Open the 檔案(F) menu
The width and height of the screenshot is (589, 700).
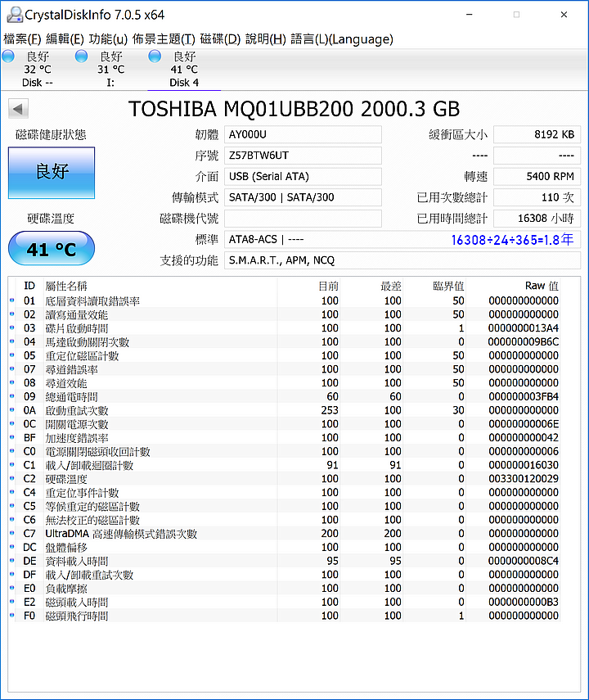pos(22,39)
